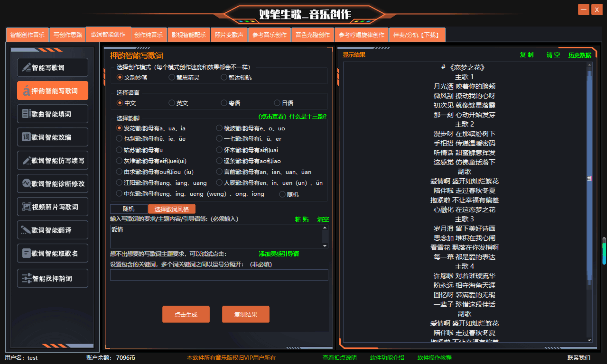Select the 言前辙 rhyme option
The height and width of the screenshot is (364, 607).
point(219,172)
